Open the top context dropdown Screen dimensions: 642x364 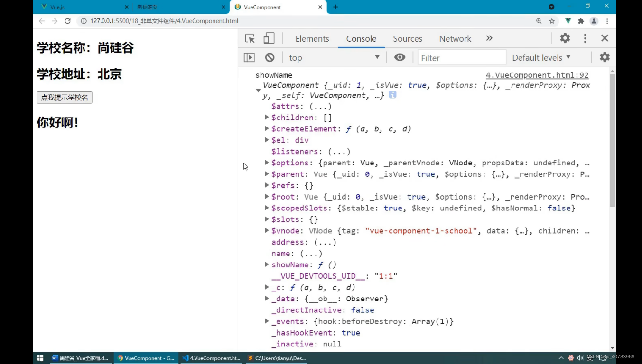coord(335,57)
